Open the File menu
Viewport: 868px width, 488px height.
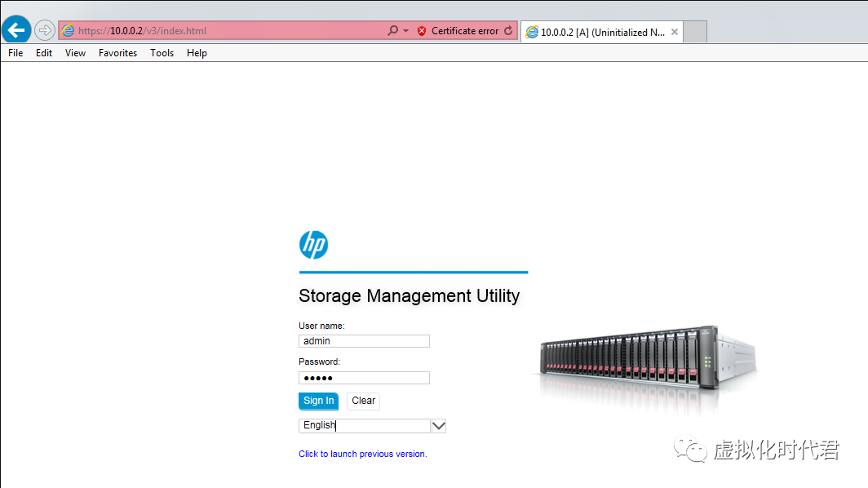15,52
